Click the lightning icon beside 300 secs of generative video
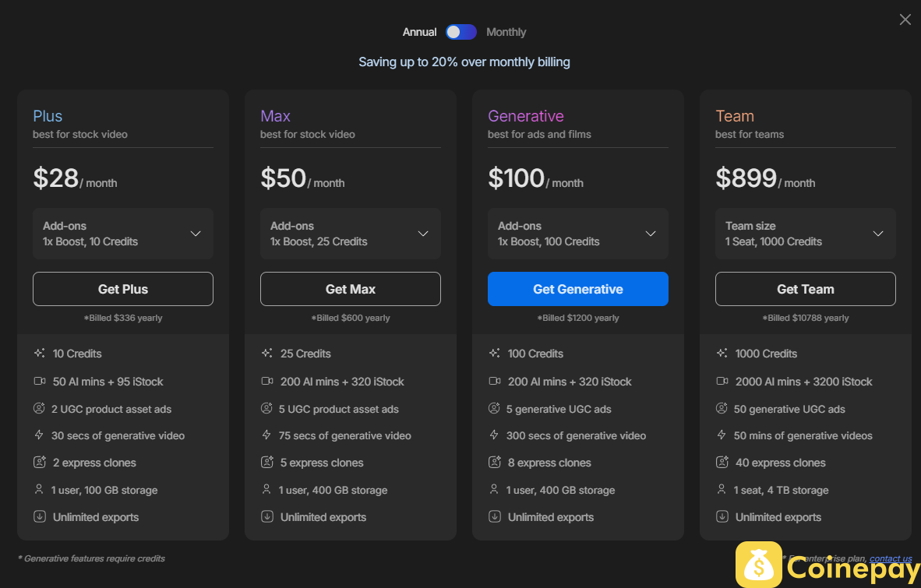Image resolution: width=921 pixels, height=588 pixels. point(493,435)
